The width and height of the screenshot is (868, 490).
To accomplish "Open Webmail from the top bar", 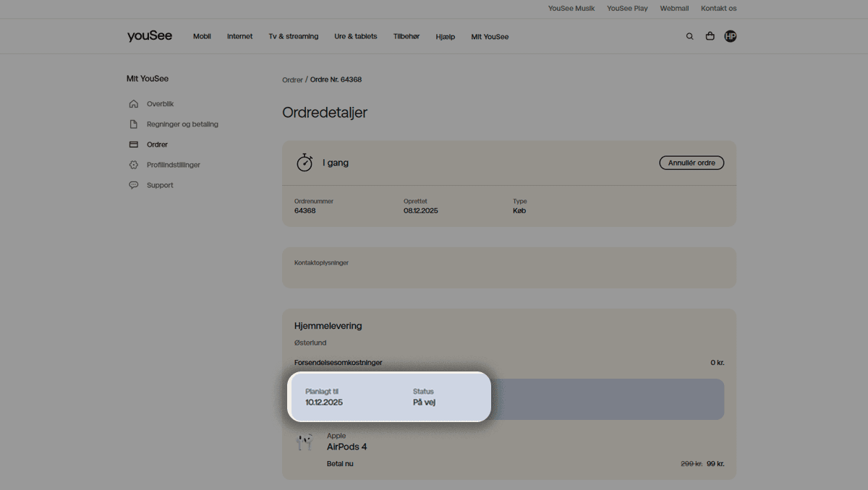I will (674, 8).
